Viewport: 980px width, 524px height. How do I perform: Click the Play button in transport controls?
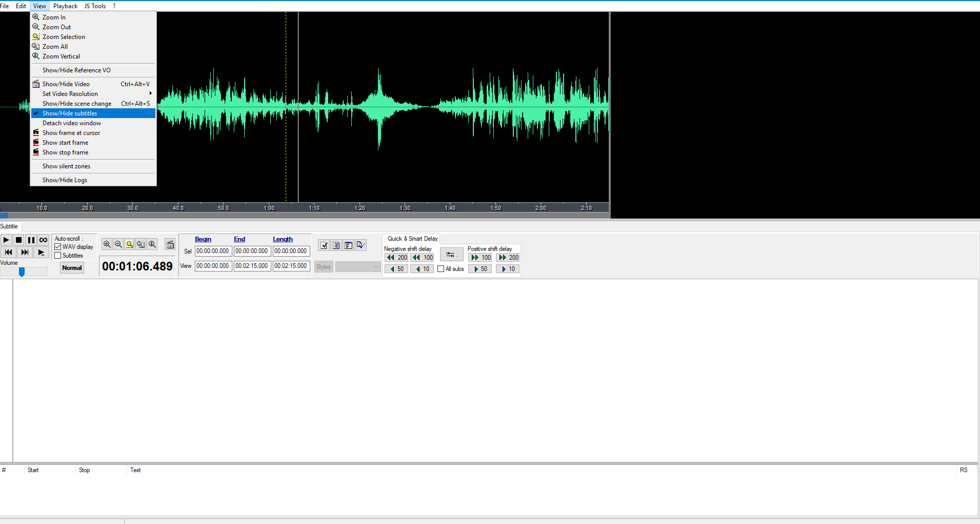(x=6, y=240)
